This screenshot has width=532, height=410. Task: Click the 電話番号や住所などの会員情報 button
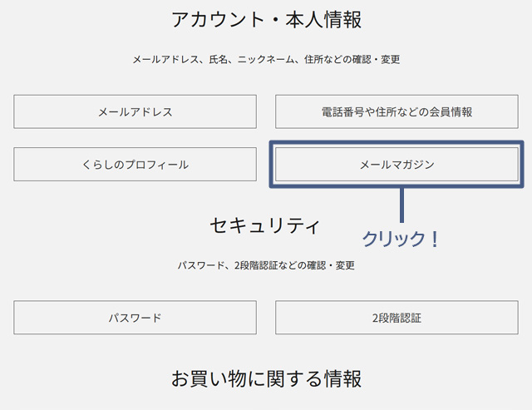397,111
